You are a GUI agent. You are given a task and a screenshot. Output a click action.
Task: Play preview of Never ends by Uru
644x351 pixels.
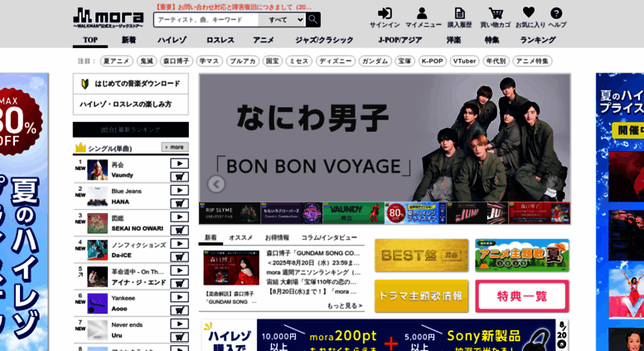[180, 324]
